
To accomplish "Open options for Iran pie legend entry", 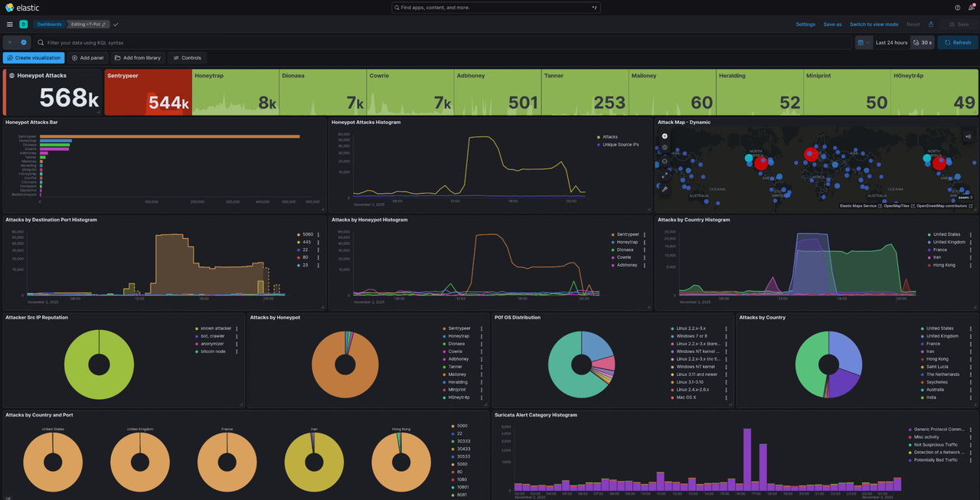I will point(970,351).
